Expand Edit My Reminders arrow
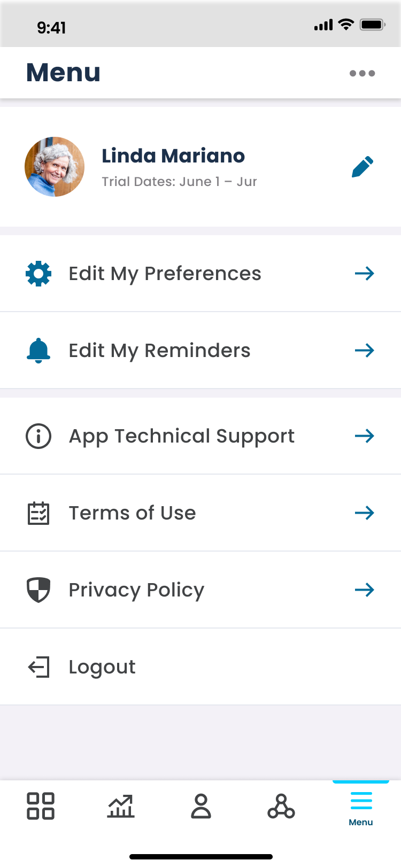The height and width of the screenshot is (868, 401). (x=365, y=351)
